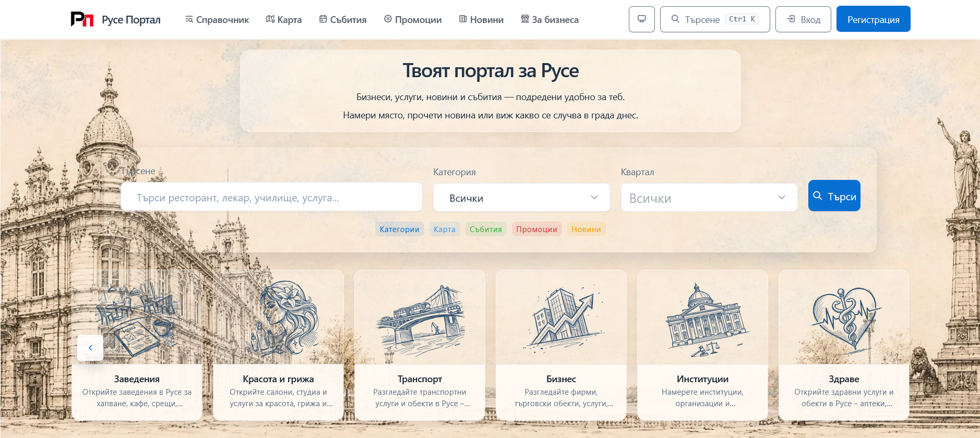Expand the Квартал dropdown

click(709, 198)
